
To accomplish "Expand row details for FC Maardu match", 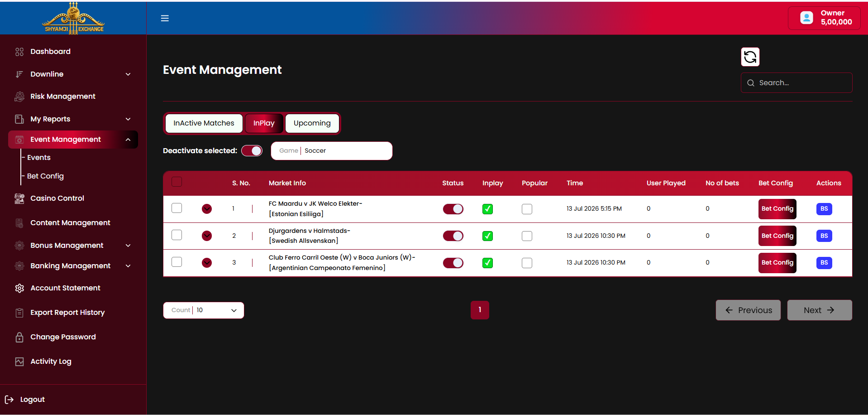I will click(x=207, y=209).
